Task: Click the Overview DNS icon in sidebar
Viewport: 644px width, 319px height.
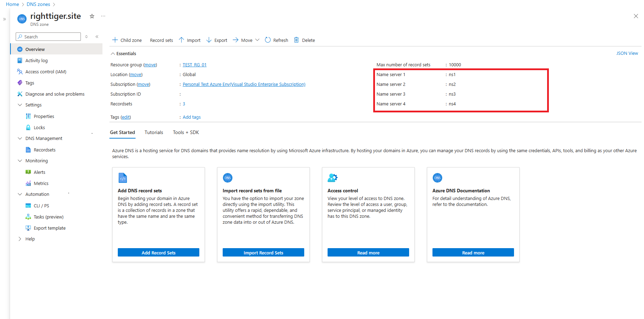Action: tap(20, 49)
